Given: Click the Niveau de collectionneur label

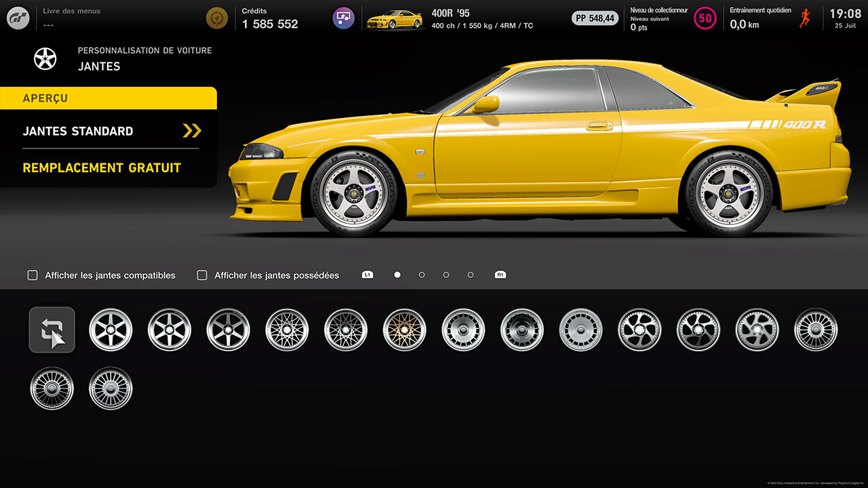Looking at the screenshot, I should point(658,10).
